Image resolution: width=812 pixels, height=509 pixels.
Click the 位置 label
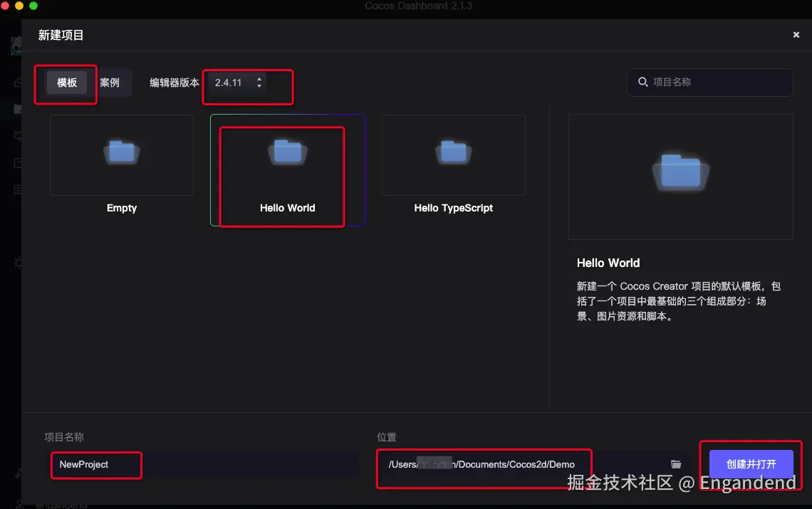(386, 437)
